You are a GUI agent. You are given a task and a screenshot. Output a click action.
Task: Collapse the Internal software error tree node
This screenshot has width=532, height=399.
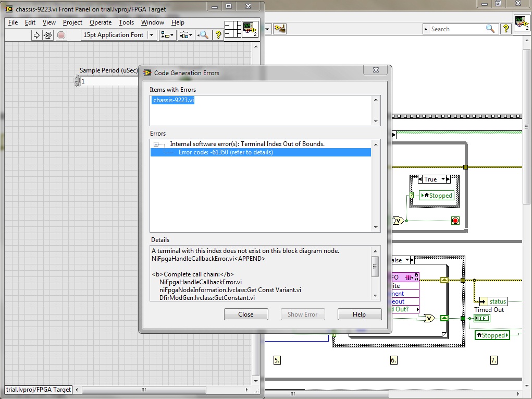click(x=156, y=144)
